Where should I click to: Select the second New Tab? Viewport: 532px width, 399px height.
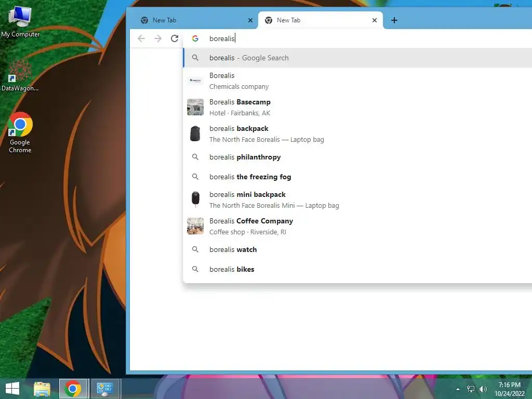pyautogui.click(x=319, y=20)
